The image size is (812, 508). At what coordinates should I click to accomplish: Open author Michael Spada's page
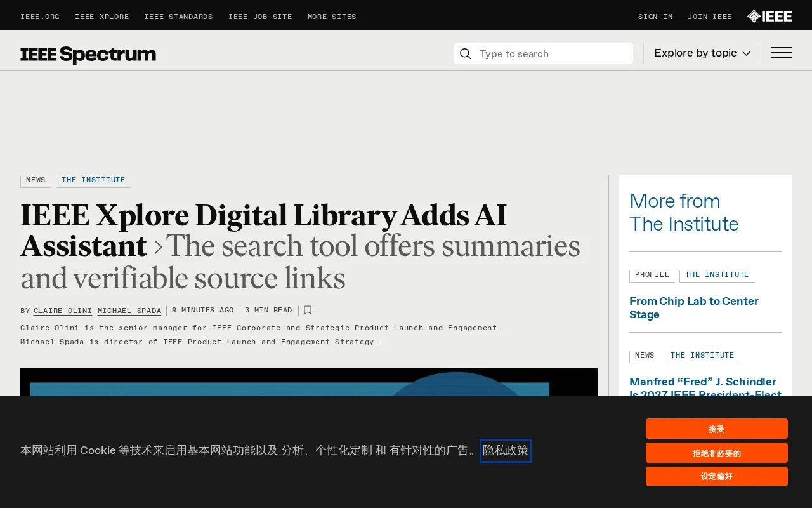pyautogui.click(x=129, y=311)
